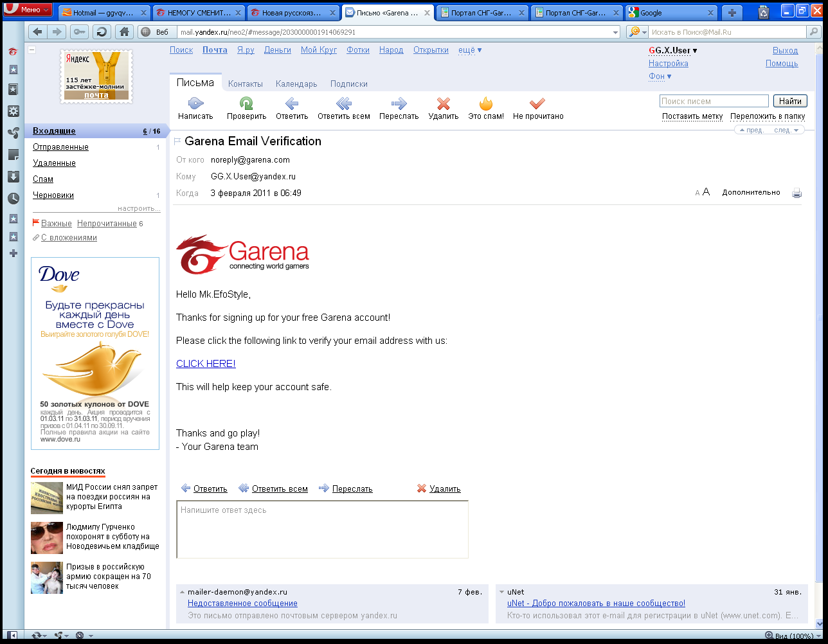Click the plus icon at sidebar bottom
Screen dimensions: 828x644
pos(13,253)
